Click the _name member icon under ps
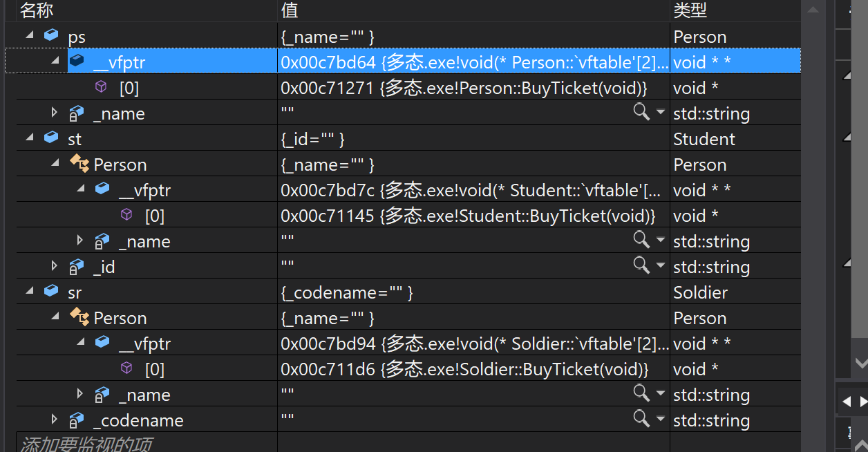 [76, 113]
